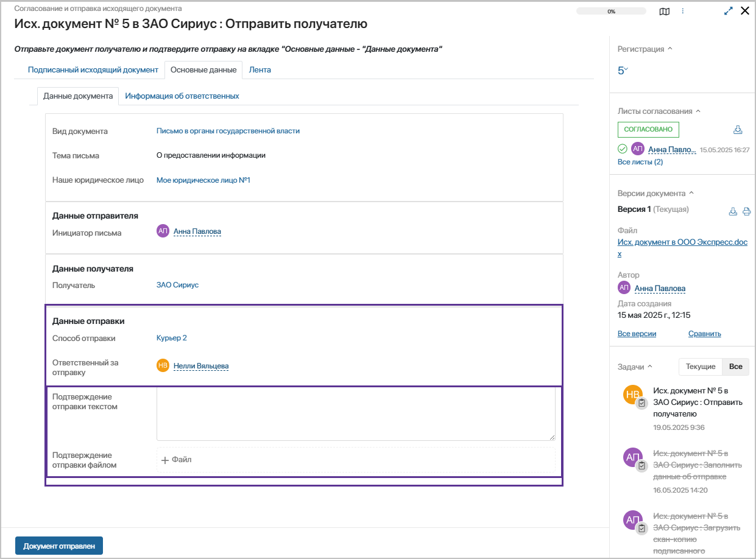
Task: Open the three-dot more actions menu
Action: [683, 11]
